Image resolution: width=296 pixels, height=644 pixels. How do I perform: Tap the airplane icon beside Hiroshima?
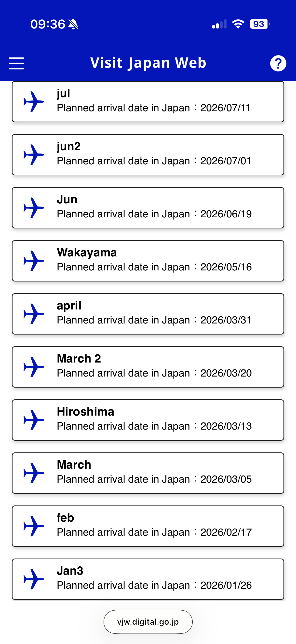coord(34,420)
